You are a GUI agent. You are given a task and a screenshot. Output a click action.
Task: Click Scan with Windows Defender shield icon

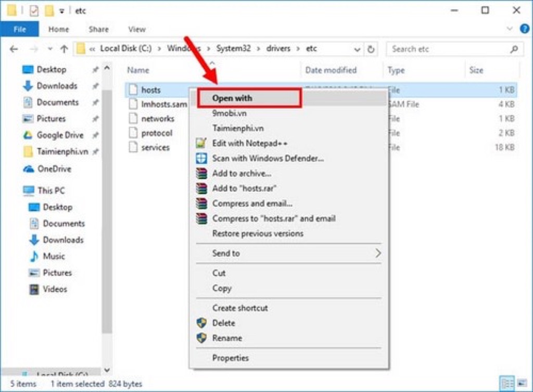pos(201,158)
